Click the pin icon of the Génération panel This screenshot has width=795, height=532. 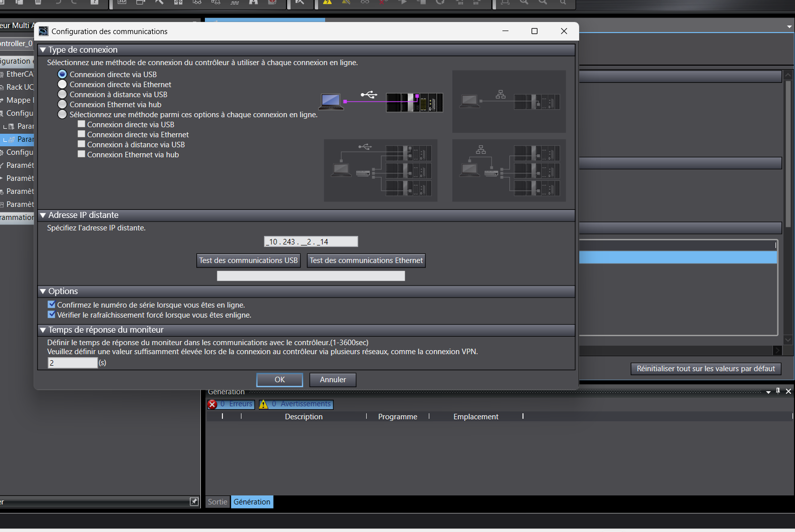pyautogui.click(x=778, y=391)
